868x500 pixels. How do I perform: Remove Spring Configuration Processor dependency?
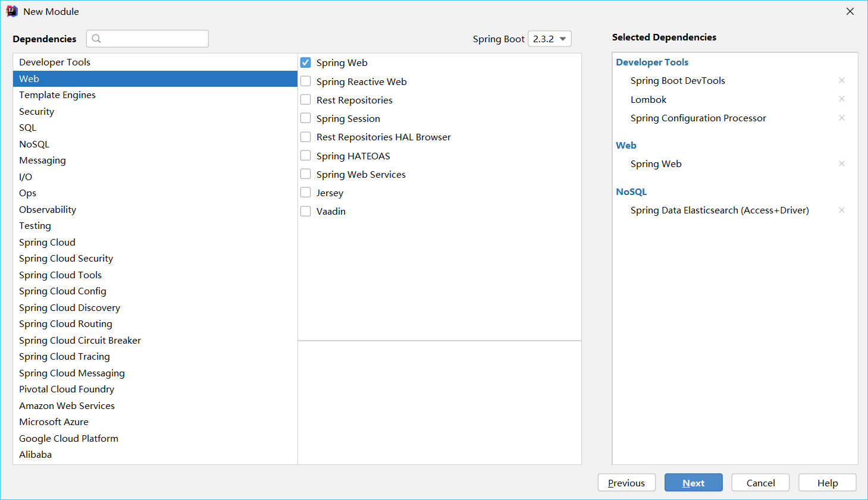click(842, 118)
